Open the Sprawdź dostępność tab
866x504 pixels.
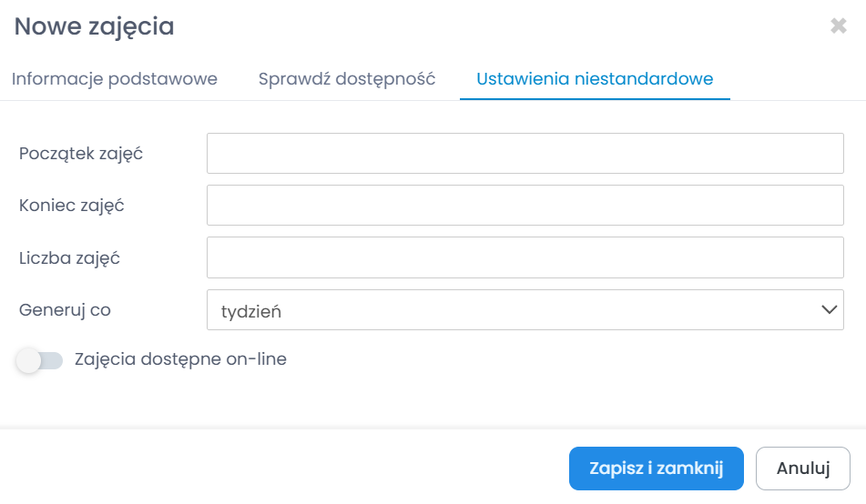coord(347,79)
